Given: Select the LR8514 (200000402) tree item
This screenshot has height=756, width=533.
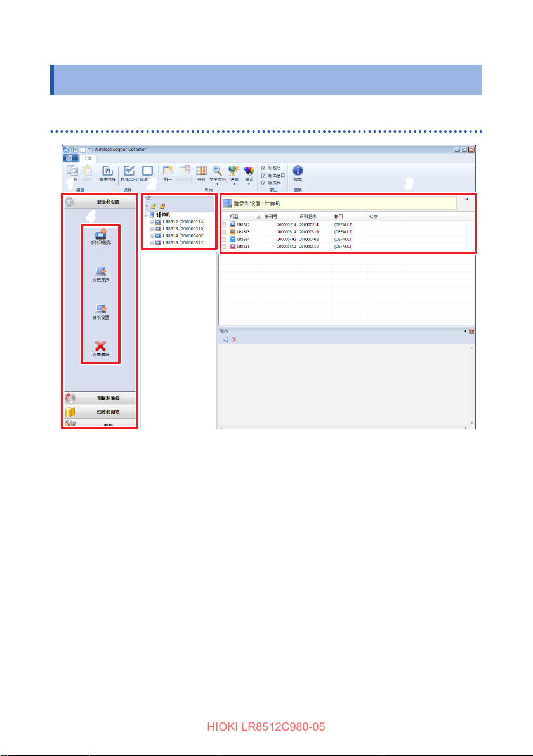Looking at the screenshot, I should [x=183, y=236].
